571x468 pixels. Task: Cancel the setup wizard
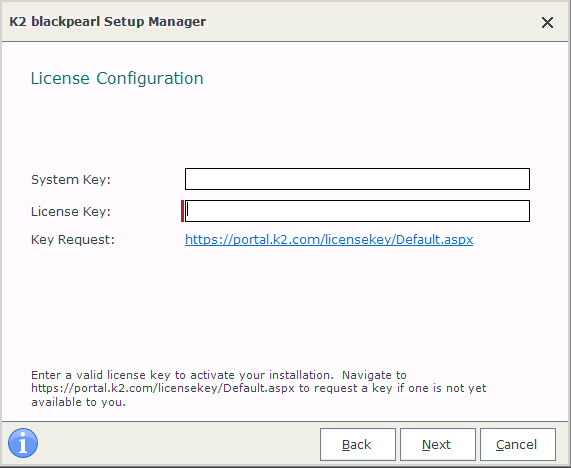pyautogui.click(x=518, y=444)
